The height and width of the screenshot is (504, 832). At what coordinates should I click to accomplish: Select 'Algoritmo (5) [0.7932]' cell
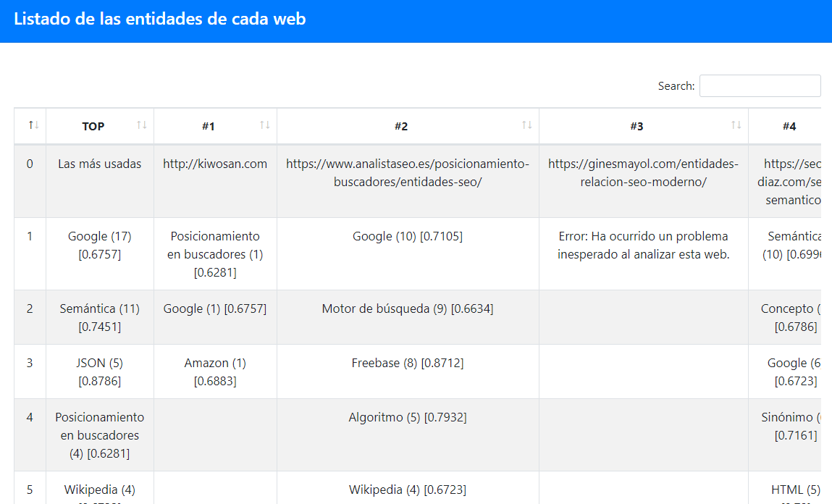point(408,435)
